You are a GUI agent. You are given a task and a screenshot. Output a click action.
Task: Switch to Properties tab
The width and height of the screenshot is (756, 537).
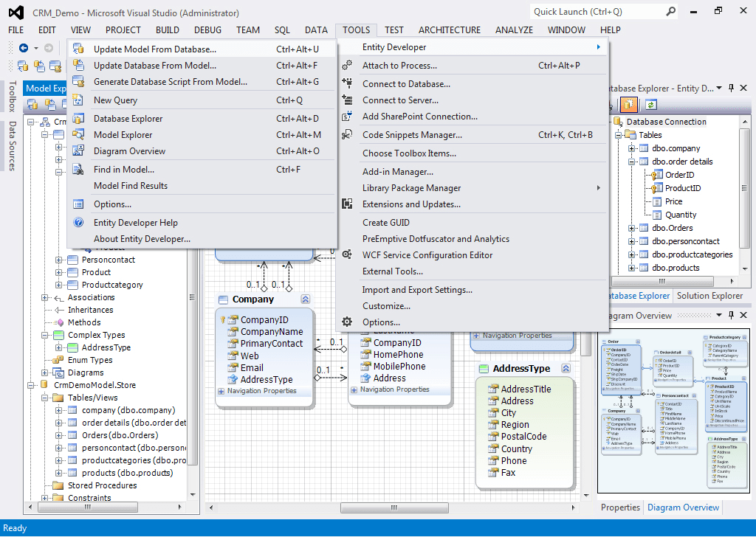620,507
